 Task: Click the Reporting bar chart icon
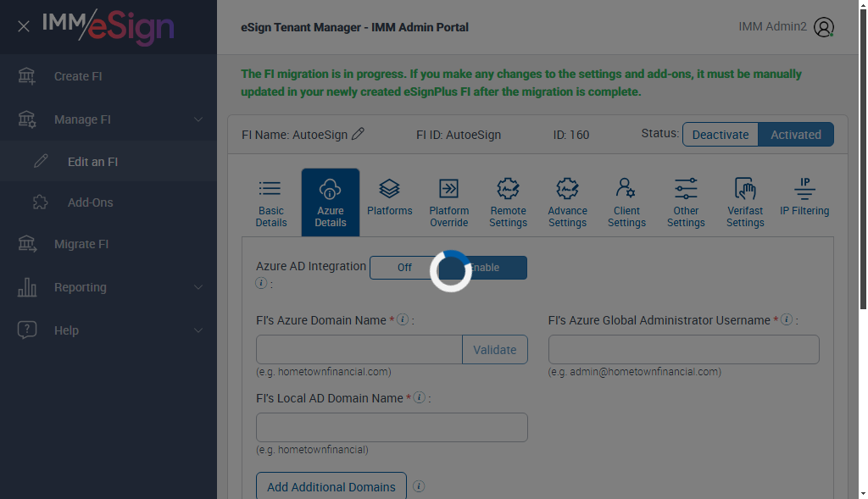(26, 287)
